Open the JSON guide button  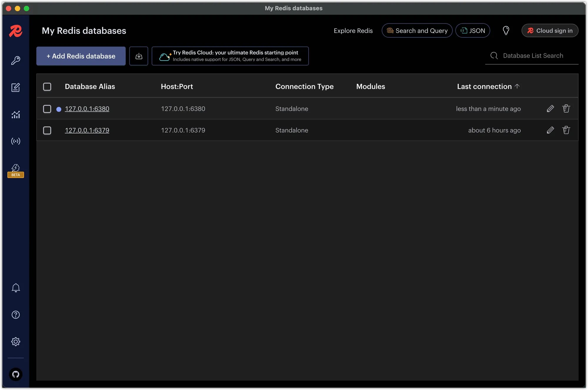(x=472, y=31)
